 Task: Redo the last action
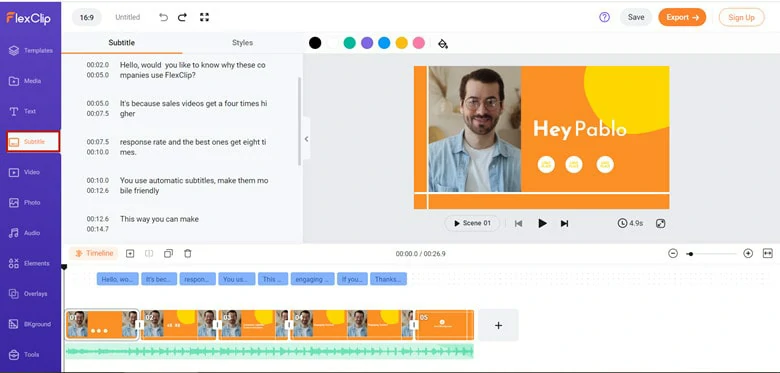183,17
